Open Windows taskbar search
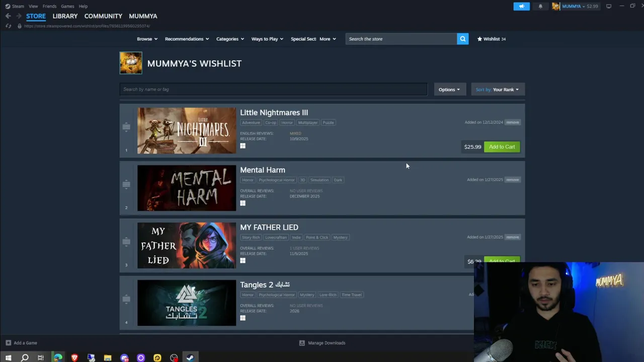 coord(25,358)
